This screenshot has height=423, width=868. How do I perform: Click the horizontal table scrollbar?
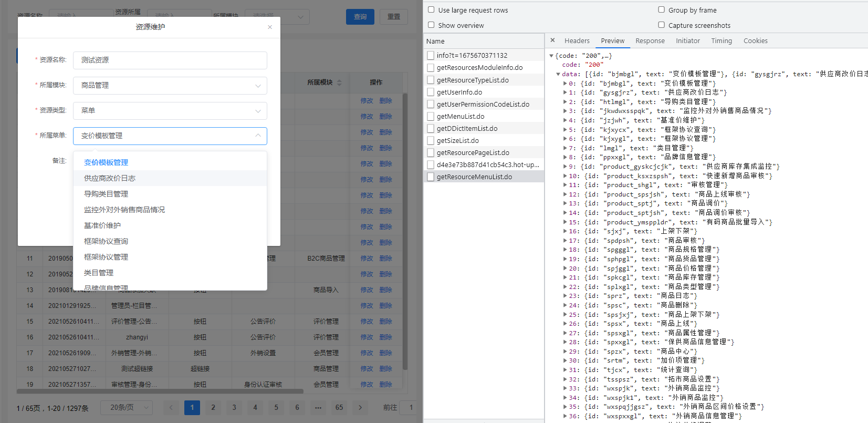tap(160, 391)
